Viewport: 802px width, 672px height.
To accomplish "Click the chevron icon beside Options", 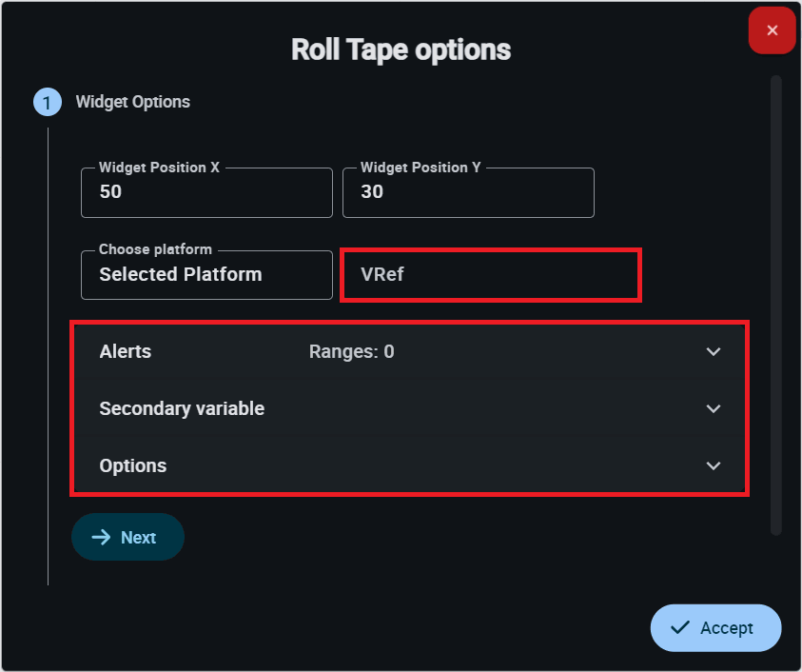I will coord(714,465).
